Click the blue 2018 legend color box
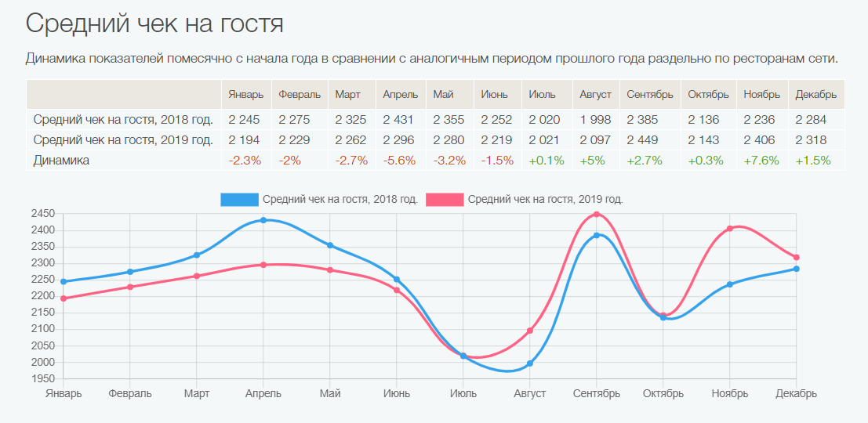 point(239,200)
